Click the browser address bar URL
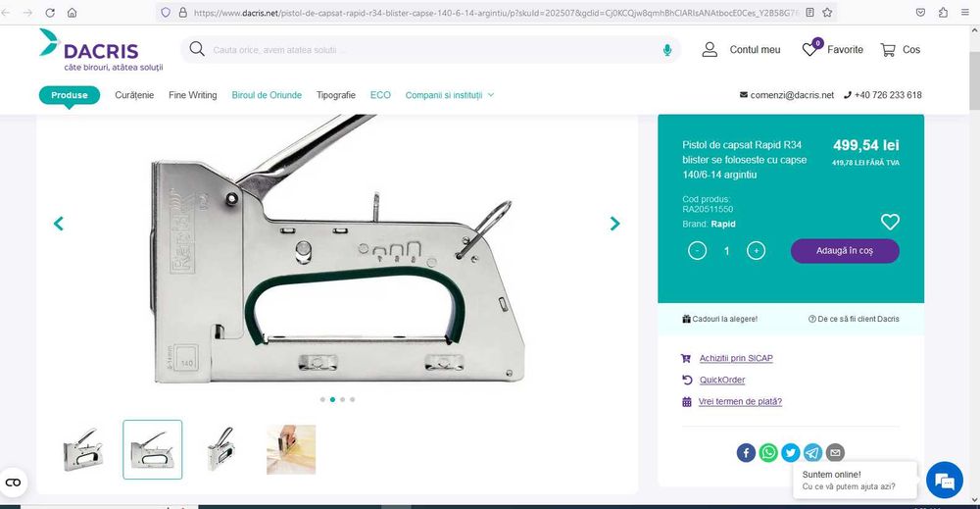980x509 pixels. click(x=494, y=13)
